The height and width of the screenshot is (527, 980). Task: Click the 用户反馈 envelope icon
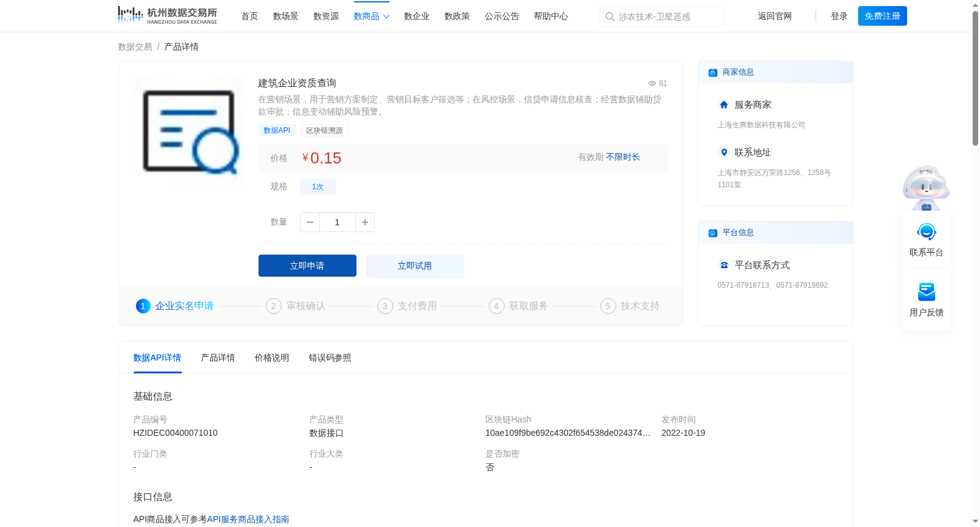tap(927, 292)
